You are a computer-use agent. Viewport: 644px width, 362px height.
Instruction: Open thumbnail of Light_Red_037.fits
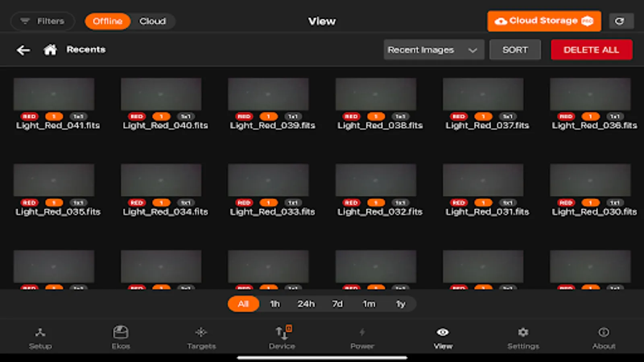coord(483,94)
